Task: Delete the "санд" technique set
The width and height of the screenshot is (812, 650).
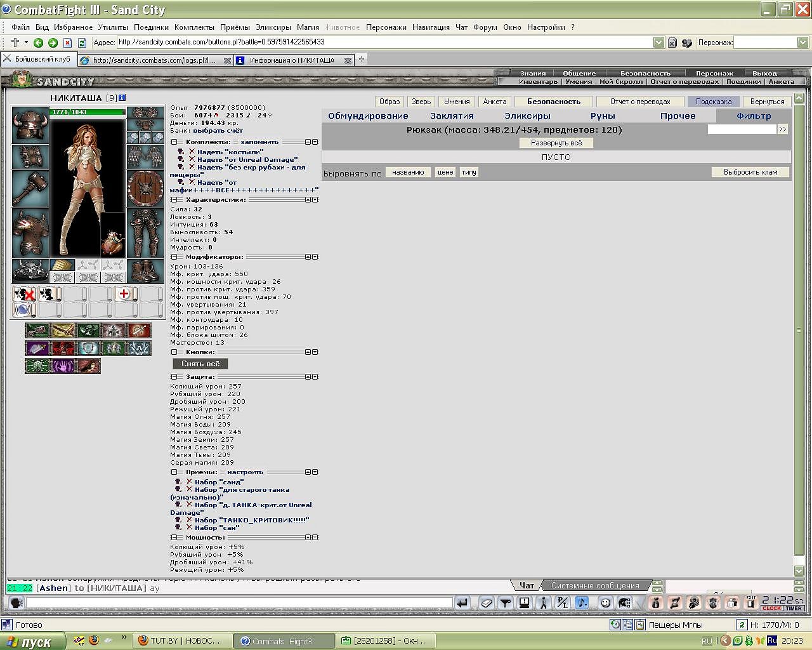Action: (189, 482)
